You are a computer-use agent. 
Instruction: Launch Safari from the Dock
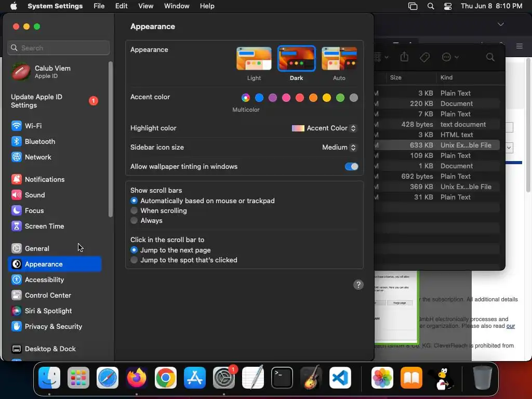point(108,378)
